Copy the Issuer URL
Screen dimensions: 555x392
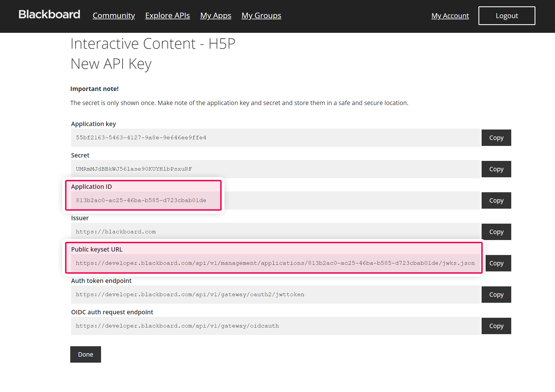click(496, 232)
